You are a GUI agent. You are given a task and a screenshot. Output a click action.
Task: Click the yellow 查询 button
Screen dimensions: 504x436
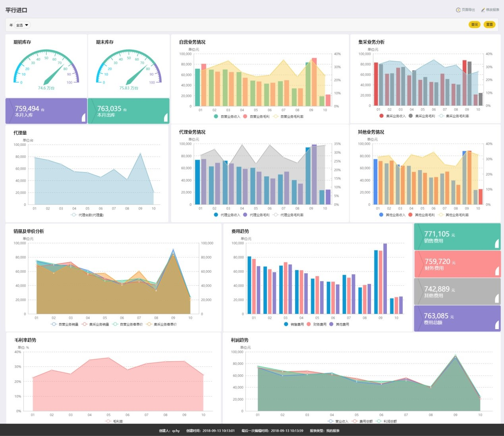click(x=474, y=25)
